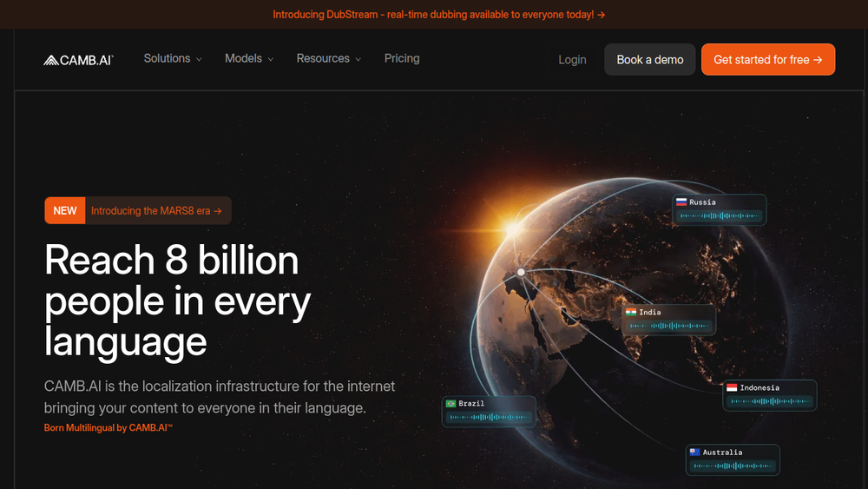Open Introducing the MARS8 era link
Image resolution: width=868 pixels, height=489 pixels.
(156, 211)
